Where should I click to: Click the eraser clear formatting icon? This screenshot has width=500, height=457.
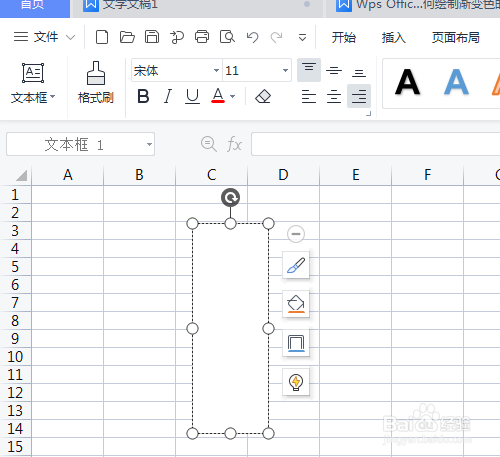263,97
